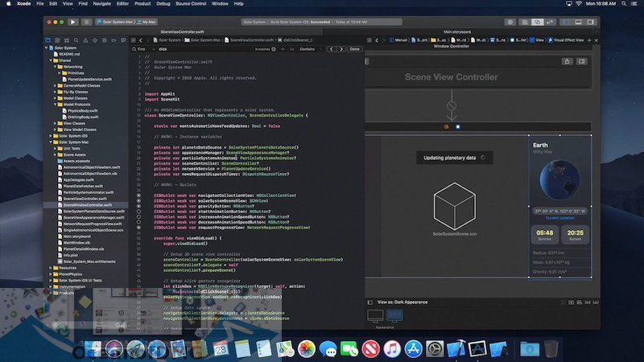Viewport: 644px width, 362px height.
Task: Open the Symbol navigator hierarchy icon
Action: click(67, 40)
